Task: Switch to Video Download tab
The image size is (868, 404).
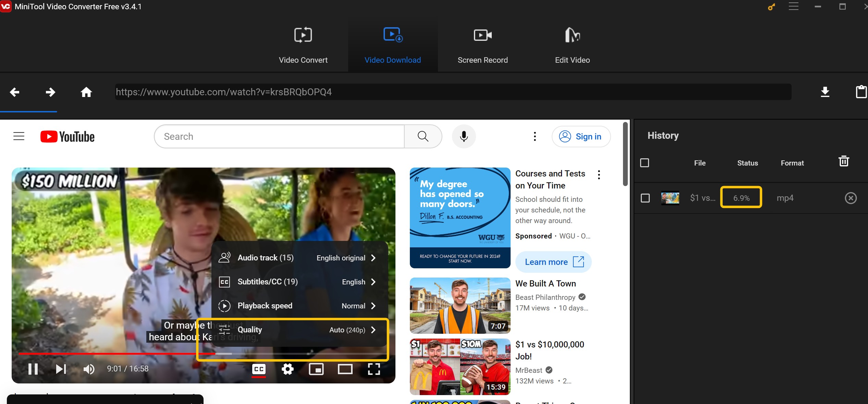Action: coord(393,45)
